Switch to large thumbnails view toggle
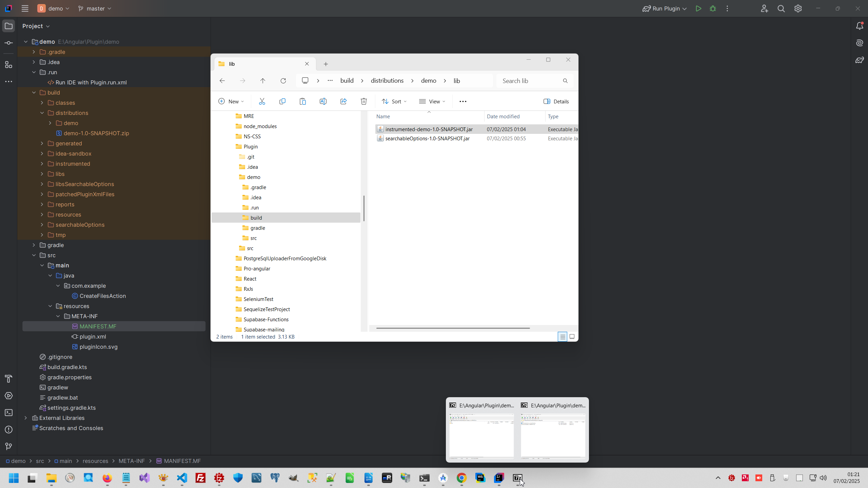This screenshot has width=868, height=488. pyautogui.click(x=572, y=337)
